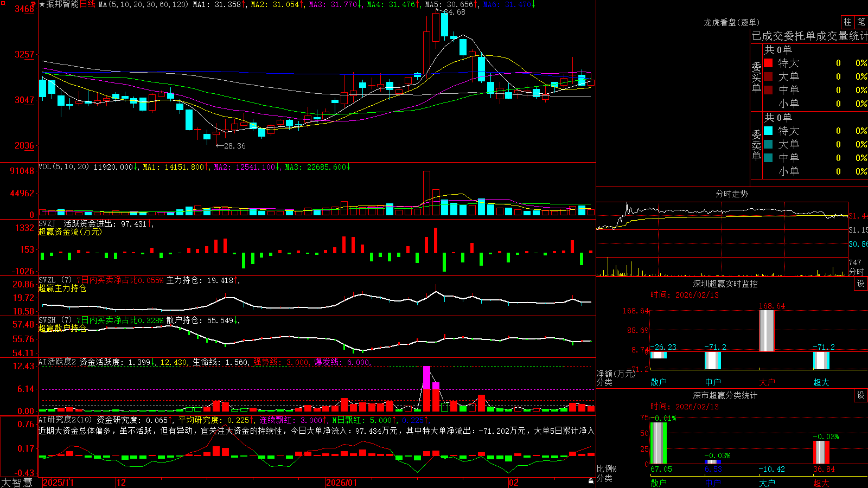The height and width of the screenshot is (488, 868).
Task: Click the lock icon on the time axis
Action: [591, 481]
